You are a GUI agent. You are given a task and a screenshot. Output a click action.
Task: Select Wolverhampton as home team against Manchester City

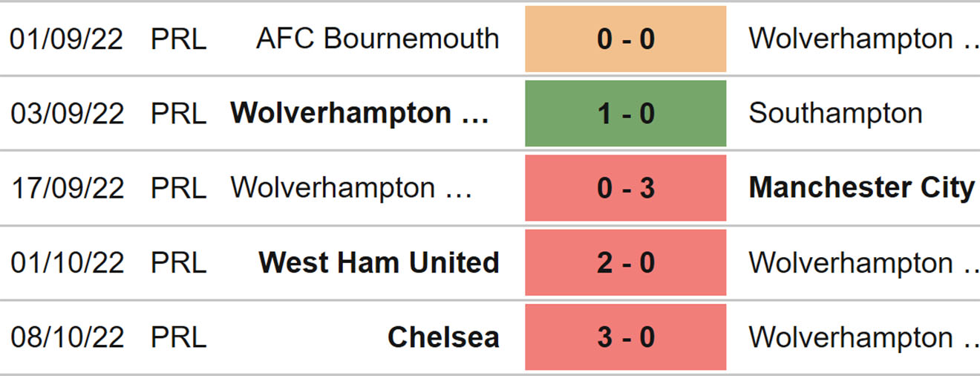[351, 188]
